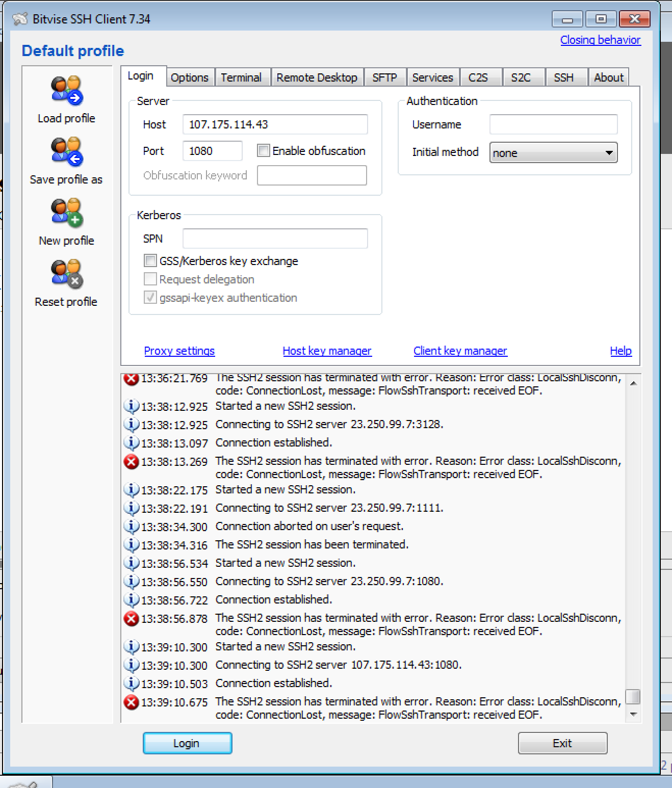Click the Bitvise title bar app icon
This screenshot has height=788, width=672.
(20, 19)
